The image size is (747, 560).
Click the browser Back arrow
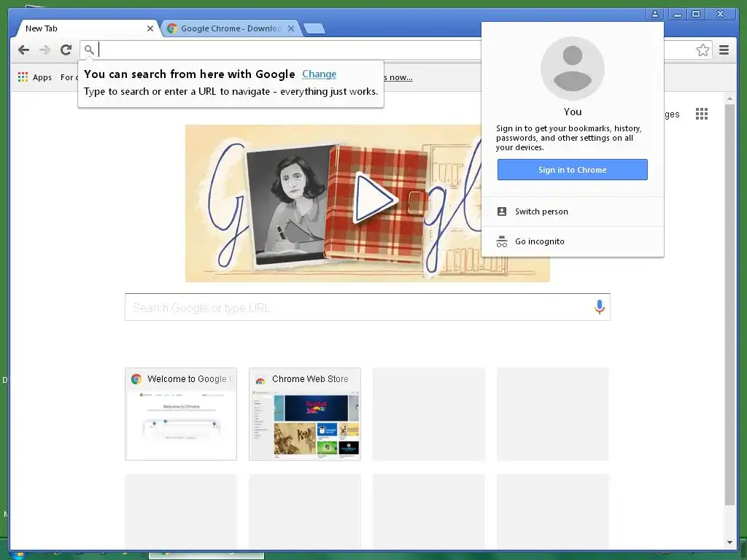[23, 50]
